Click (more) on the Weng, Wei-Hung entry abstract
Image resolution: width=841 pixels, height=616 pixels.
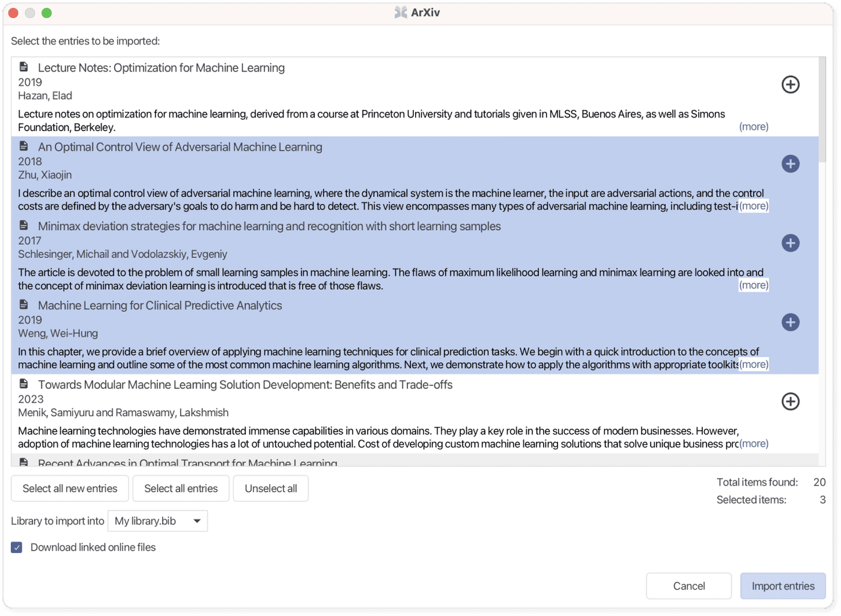tap(753, 364)
